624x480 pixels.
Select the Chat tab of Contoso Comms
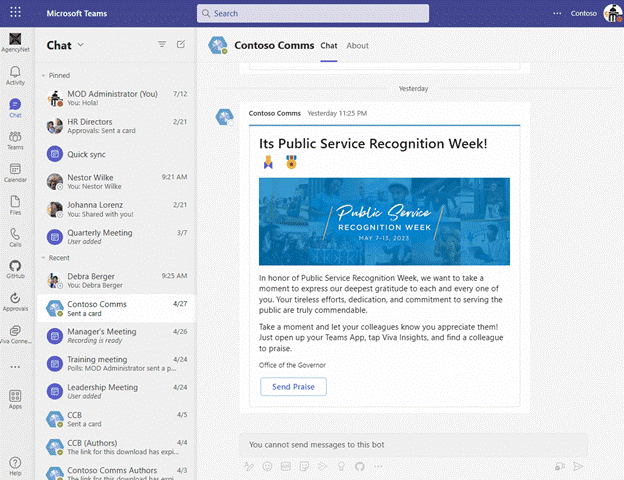(x=329, y=46)
